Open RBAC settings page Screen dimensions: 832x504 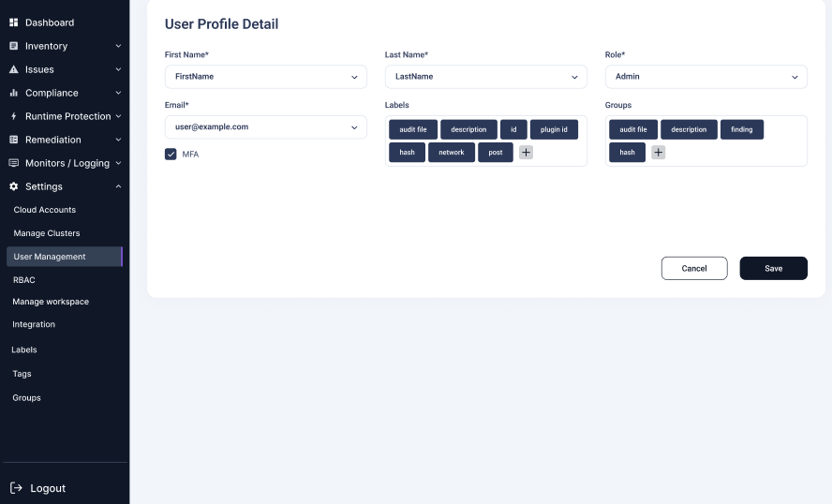(23, 279)
